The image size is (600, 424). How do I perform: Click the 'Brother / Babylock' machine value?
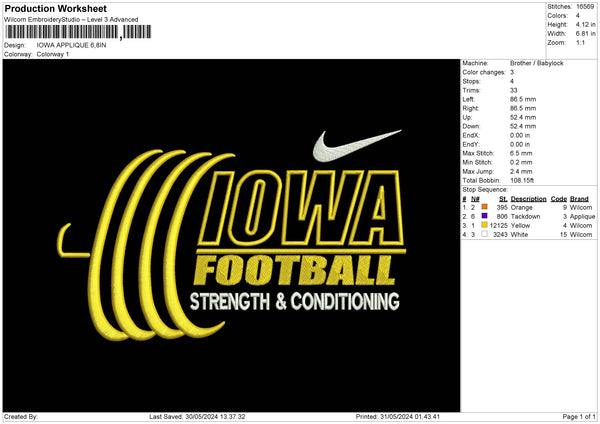[536, 63]
